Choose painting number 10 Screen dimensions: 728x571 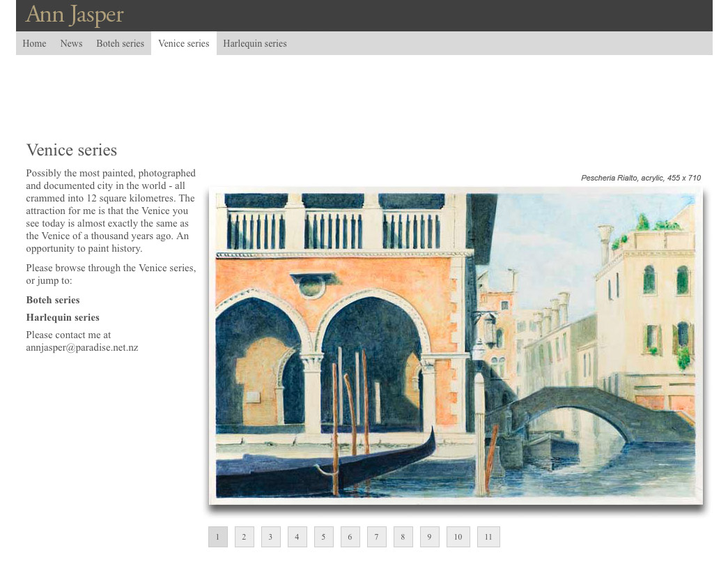458,537
